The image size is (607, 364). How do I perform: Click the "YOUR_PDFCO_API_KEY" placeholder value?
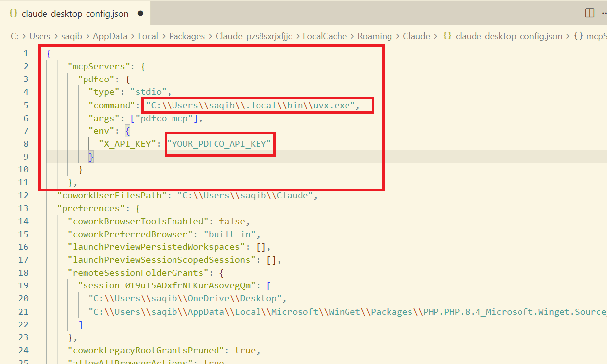tap(219, 144)
